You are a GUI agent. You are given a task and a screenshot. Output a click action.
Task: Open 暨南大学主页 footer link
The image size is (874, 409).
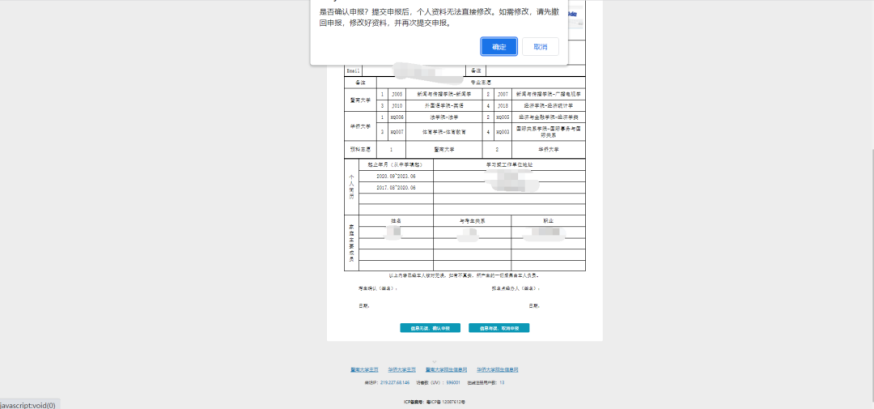365,369
